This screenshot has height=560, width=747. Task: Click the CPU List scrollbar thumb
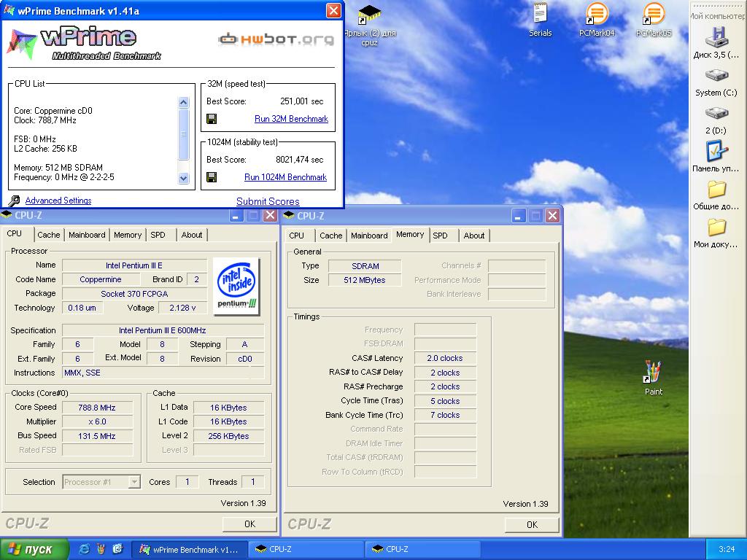(x=183, y=134)
